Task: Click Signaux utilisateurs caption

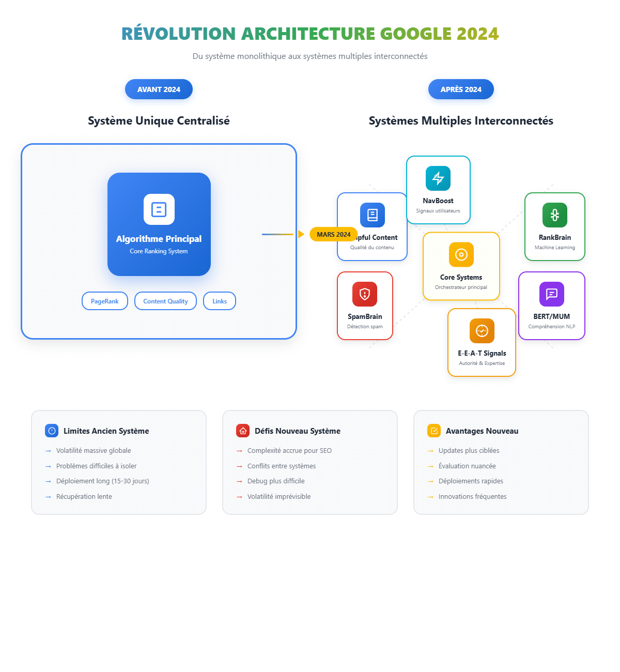Action: pyautogui.click(x=438, y=211)
